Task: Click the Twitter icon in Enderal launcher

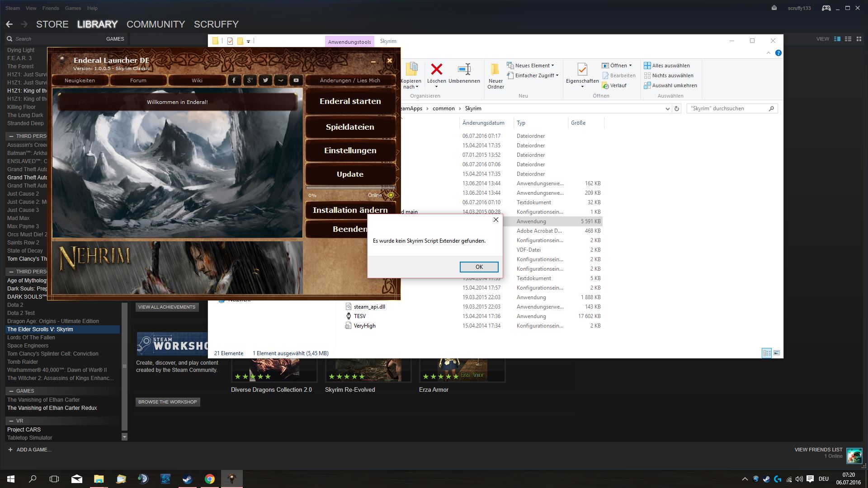Action: [x=265, y=80]
